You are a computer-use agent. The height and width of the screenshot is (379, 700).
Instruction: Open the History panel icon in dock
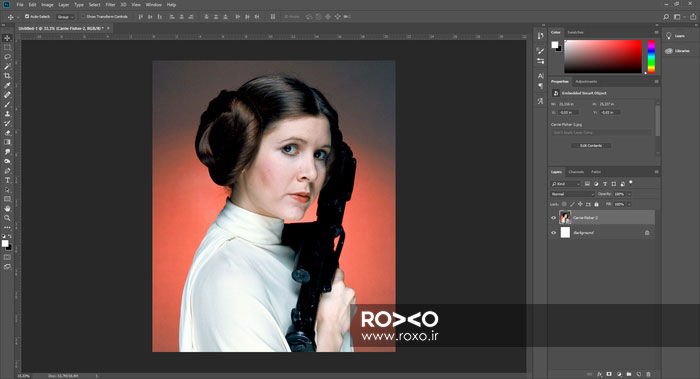click(541, 36)
